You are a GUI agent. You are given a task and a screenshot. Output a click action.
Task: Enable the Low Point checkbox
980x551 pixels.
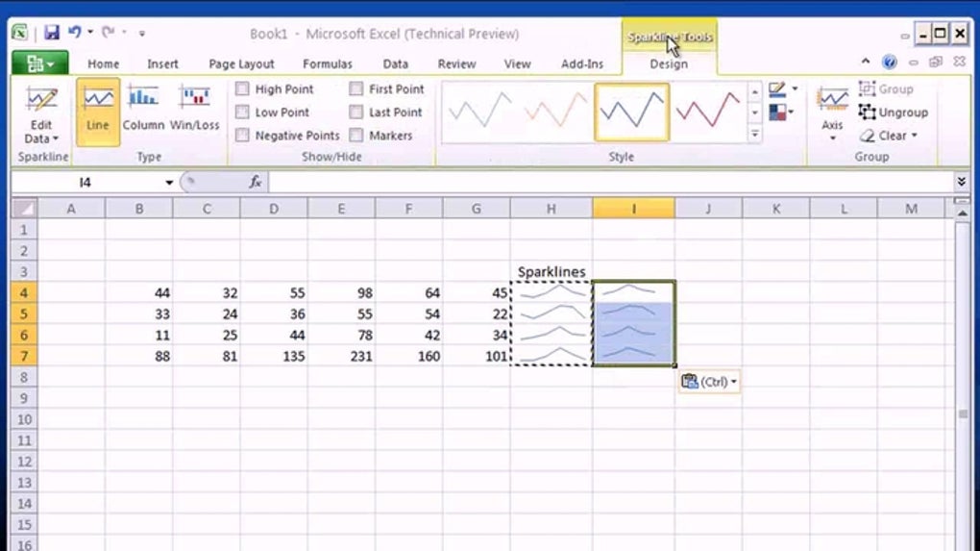(x=242, y=112)
